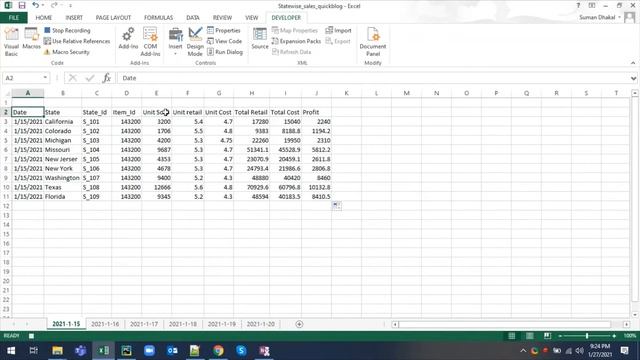Switch to Page Layout view
640x360 pixels.
coord(529,336)
